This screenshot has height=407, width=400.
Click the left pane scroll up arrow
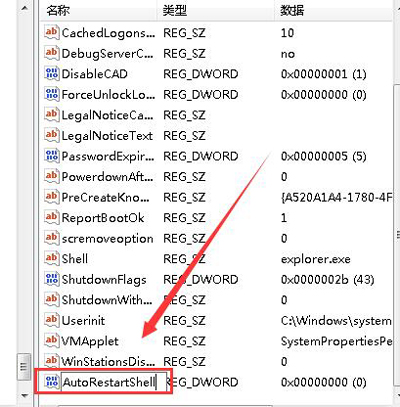tap(24, 7)
